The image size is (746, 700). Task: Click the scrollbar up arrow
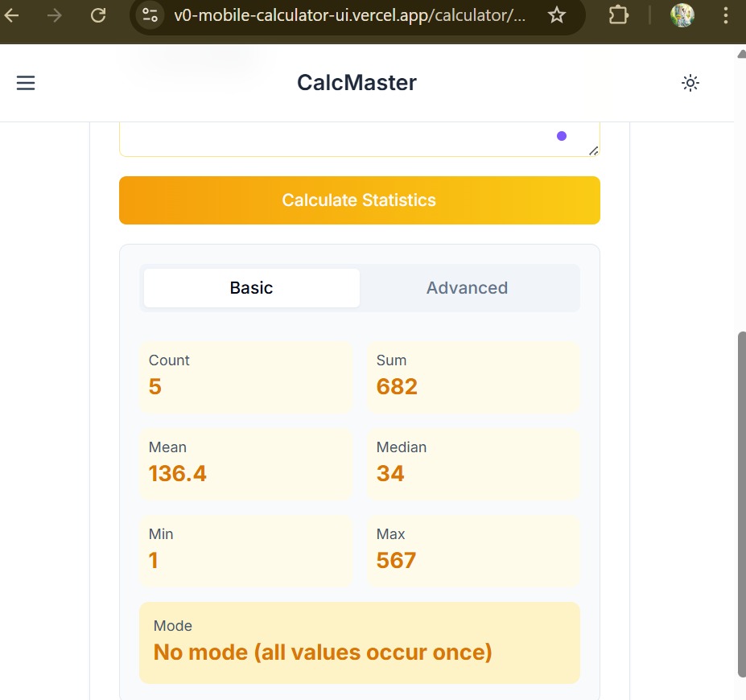741,54
